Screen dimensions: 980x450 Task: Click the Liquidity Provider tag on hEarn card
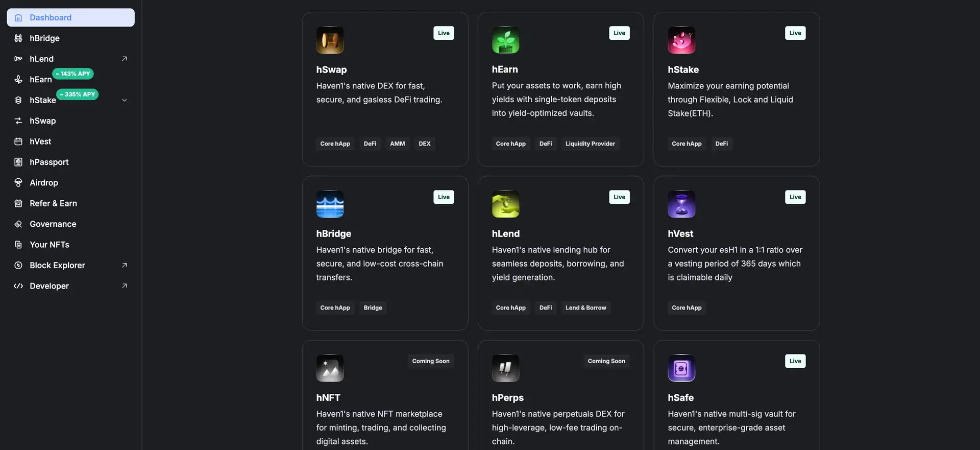590,144
